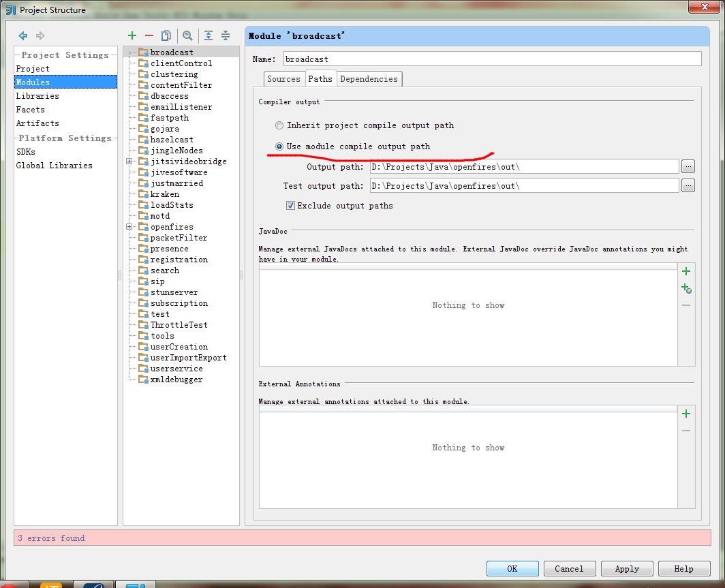Click the Expand All icon above module list
725x588 pixels.
coord(209,35)
